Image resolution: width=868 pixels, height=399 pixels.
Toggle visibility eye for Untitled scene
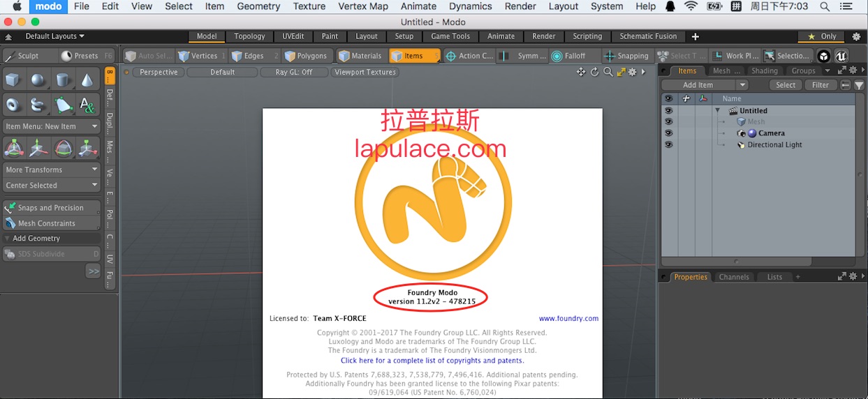[x=669, y=110]
